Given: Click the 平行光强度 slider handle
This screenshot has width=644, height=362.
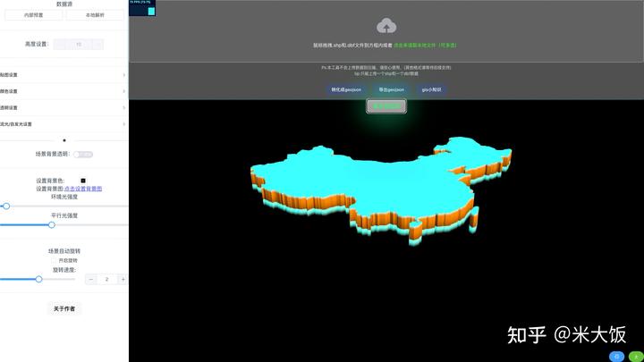Looking at the screenshot, I should [51, 224].
